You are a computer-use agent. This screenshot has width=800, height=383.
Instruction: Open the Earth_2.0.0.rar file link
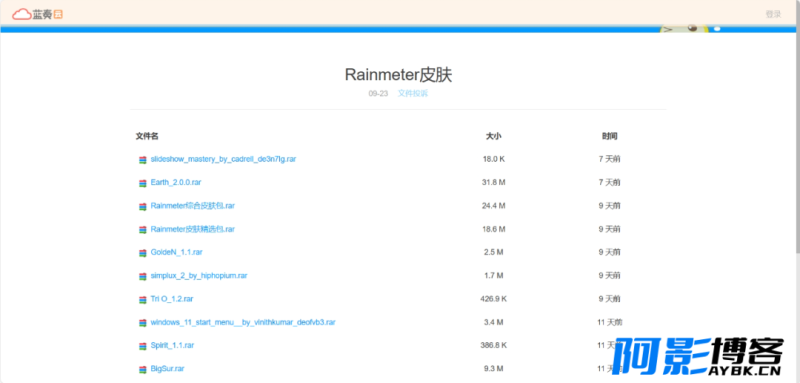pyautogui.click(x=172, y=183)
